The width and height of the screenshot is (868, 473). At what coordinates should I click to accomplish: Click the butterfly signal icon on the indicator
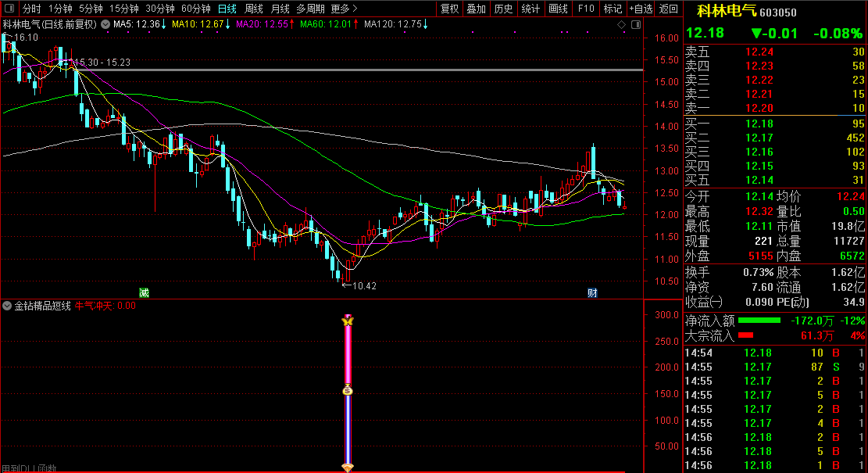point(348,321)
